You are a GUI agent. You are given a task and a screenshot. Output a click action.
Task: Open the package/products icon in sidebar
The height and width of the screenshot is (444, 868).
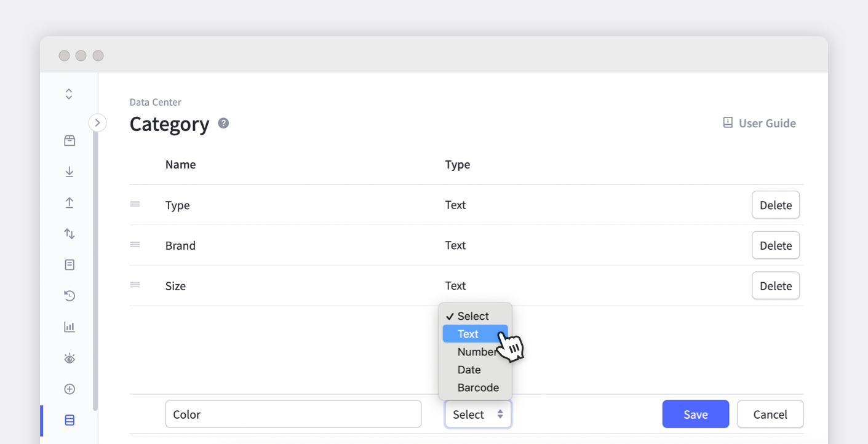tap(70, 140)
